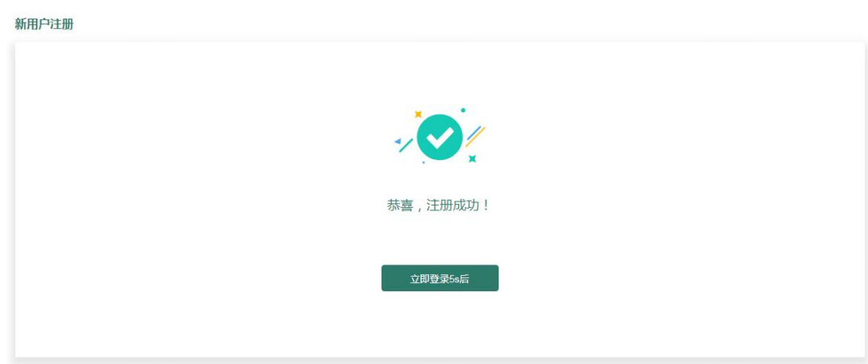Click the 注册成功 words in the message
Image resolution: width=868 pixels, height=364 pixels.
pos(453,205)
